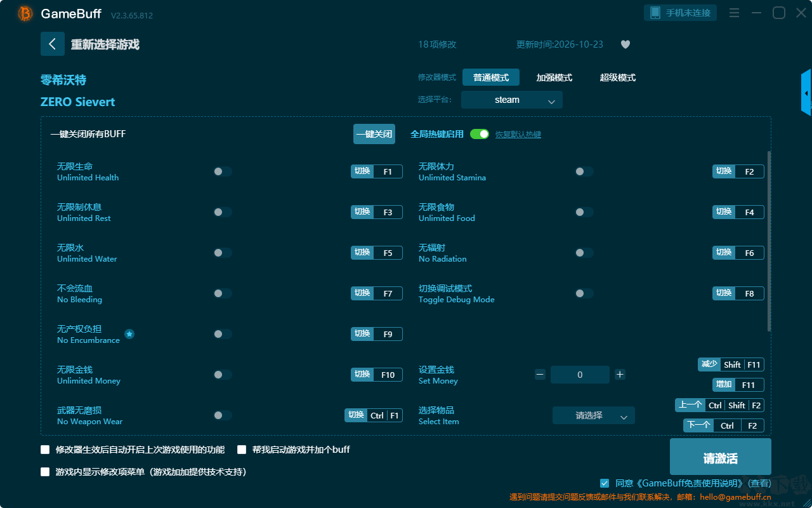The image size is (812, 508).
Task: Click 恢复默认热键 restore hotkeys link
Action: coord(518,135)
